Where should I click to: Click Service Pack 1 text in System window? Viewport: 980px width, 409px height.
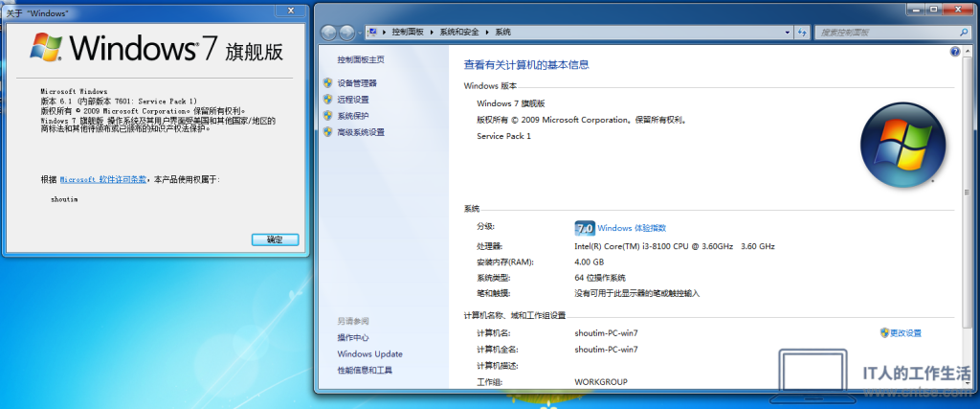pos(503,136)
